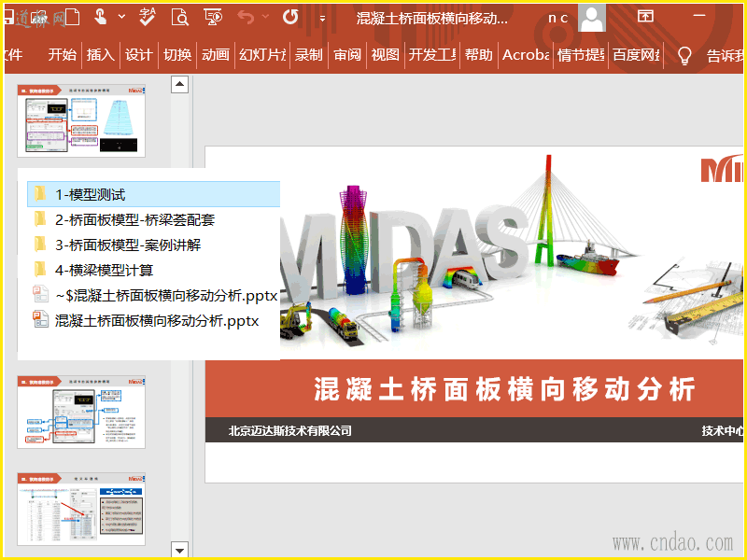Screen dimensions: 747x560
Task: Click slide title 混凝土桥面板横向移动分析
Action: click(504, 389)
